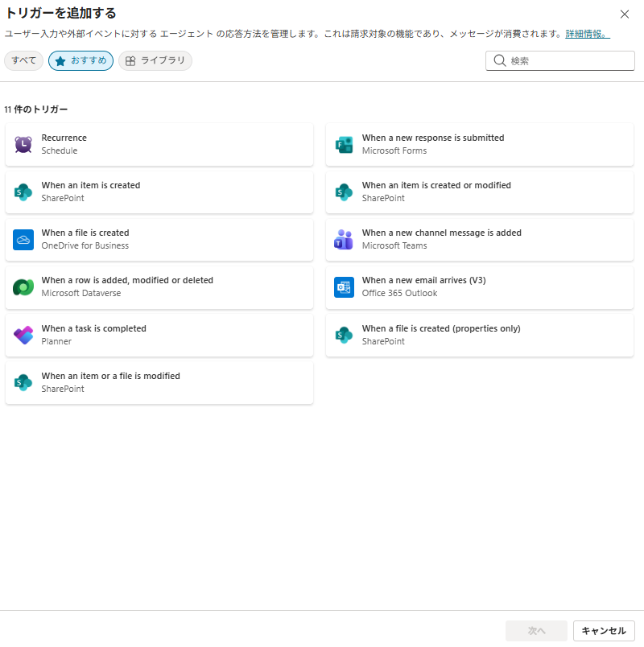Choose 'When an item is created or modified'
Image resolution: width=644 pixels, height=647 pixels.
[436, 185]
